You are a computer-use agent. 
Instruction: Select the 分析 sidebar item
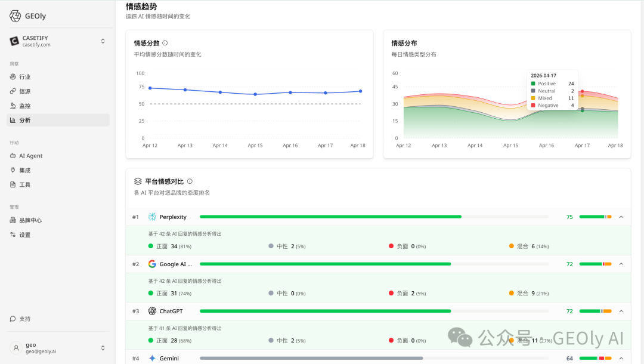coord(58,120)
